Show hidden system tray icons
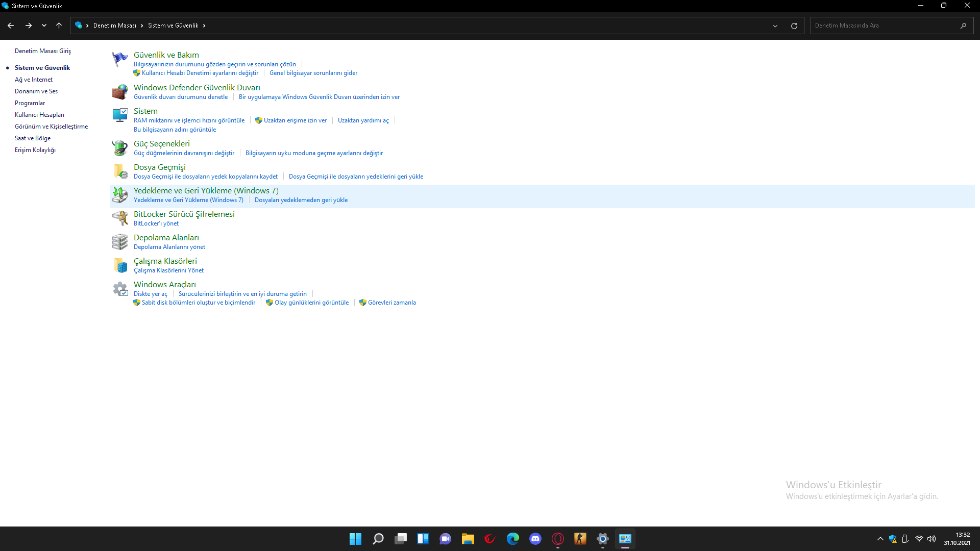This screenshot has height=551, width=980. pyautogui.click(x=880, y=539)
